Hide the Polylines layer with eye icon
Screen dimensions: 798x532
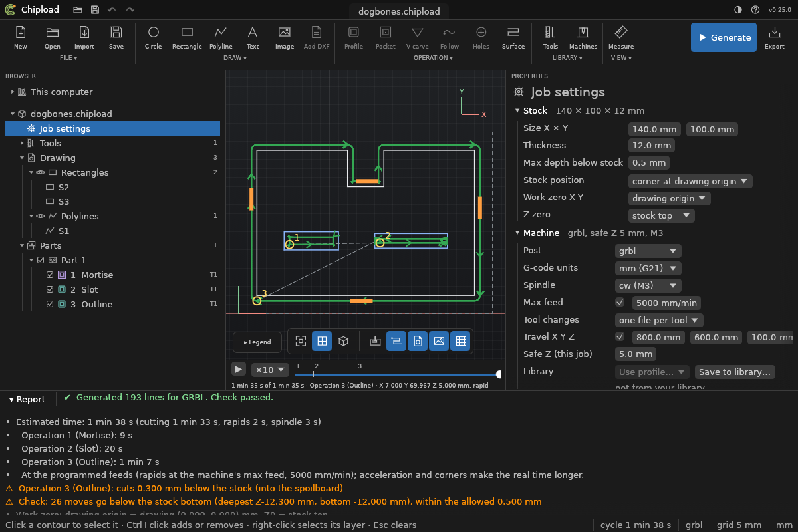[x=41, y=216]
